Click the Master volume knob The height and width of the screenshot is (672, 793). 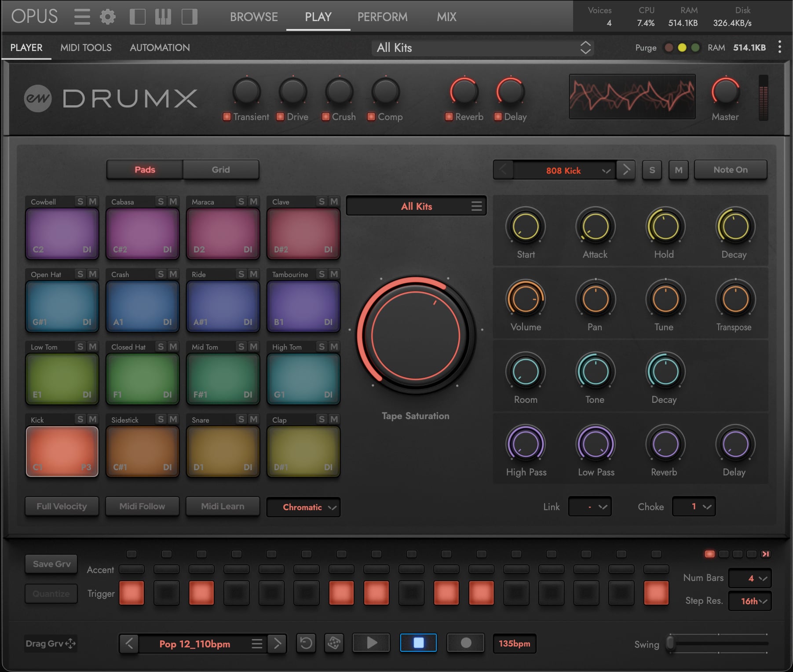coord(725,91)
